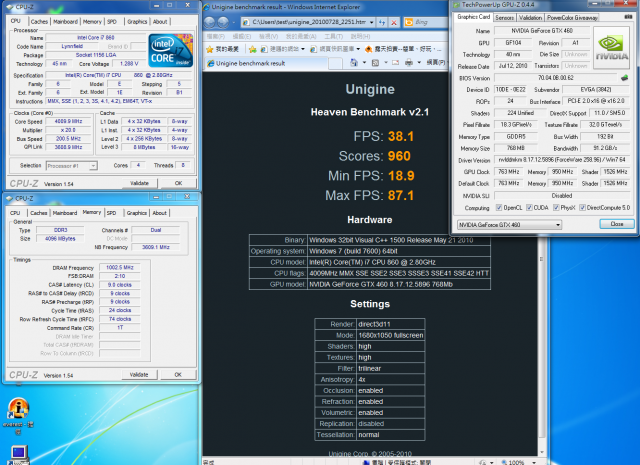Image resolution: width=640 pixels, height=465 pixels.
Task: Open SPD tab in bottom CPU-Z window
Action: [x=111, y=213]
